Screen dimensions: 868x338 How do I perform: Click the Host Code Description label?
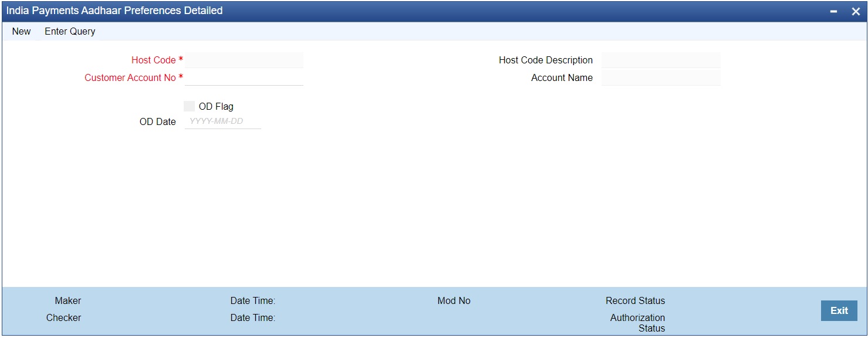tap(546, 60)
